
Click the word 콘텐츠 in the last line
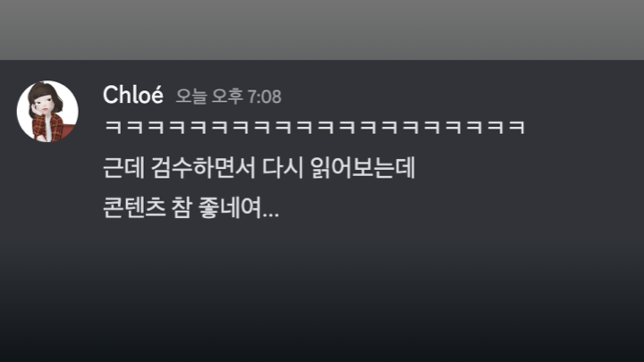click(133, 207)
